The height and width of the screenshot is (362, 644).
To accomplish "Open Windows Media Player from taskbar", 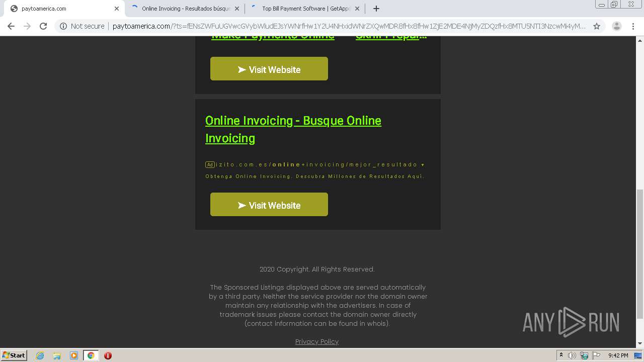I will 74,355.
